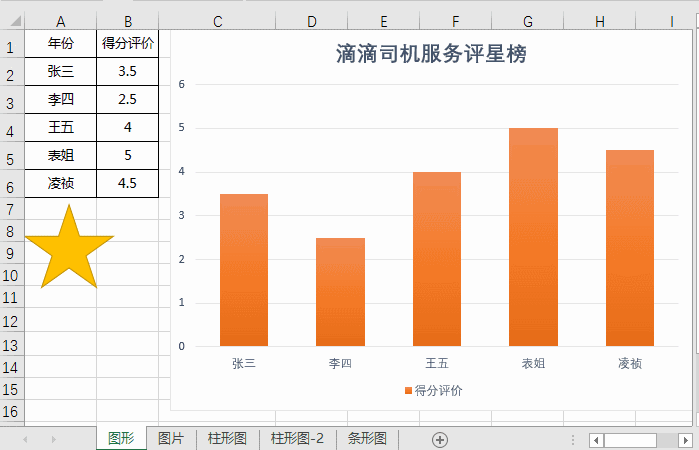The height and width of the screenshot is (450, 699).
Task: Click the 得分评价 legend label
Action: 438,391
